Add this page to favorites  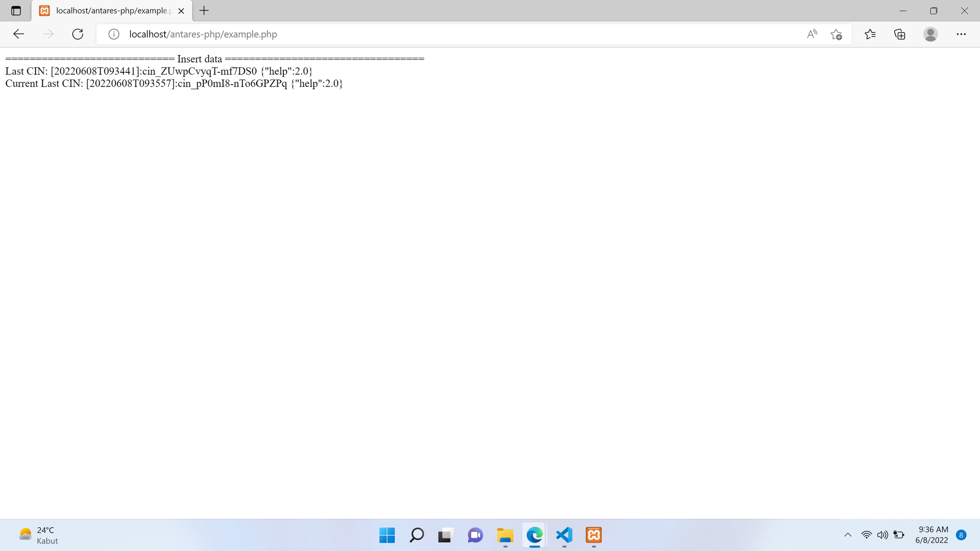click(836, 34)
